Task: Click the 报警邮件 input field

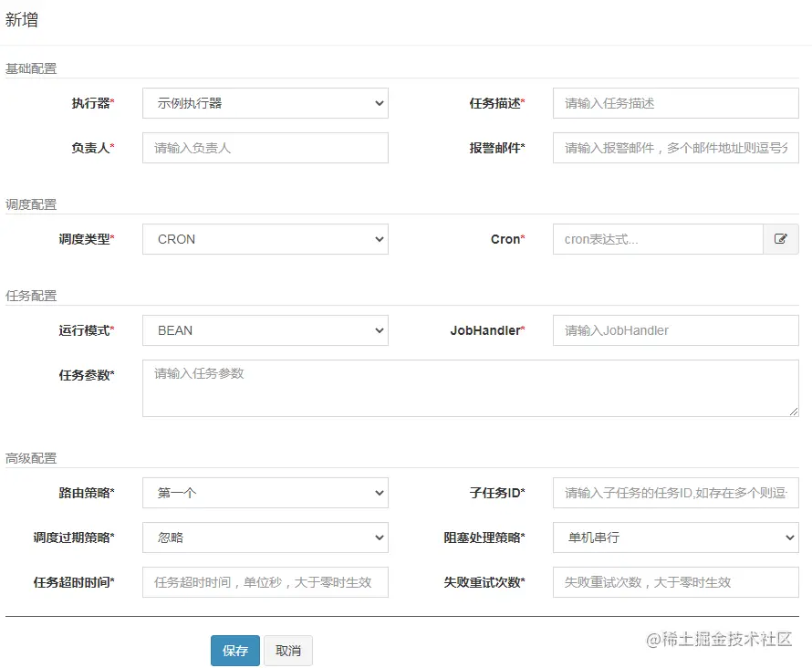Action: tap(676, 148)
